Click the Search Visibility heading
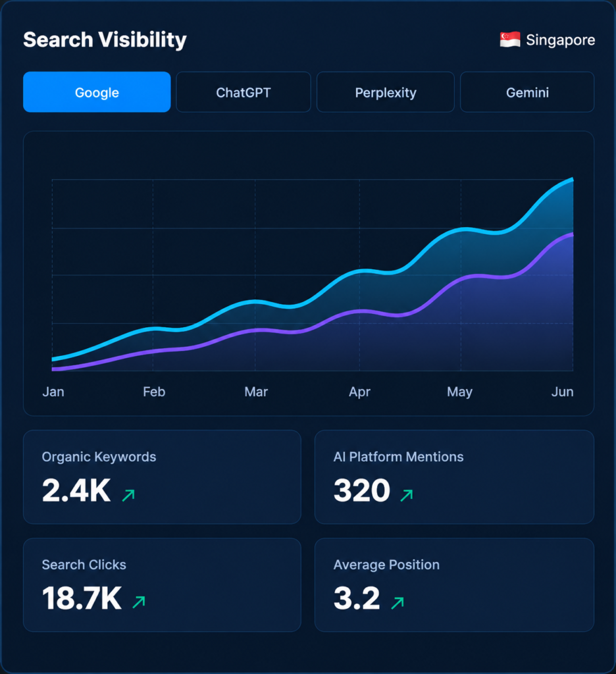Image resolution: width=616 pixels, height=674 pixels. pos(105,39)
